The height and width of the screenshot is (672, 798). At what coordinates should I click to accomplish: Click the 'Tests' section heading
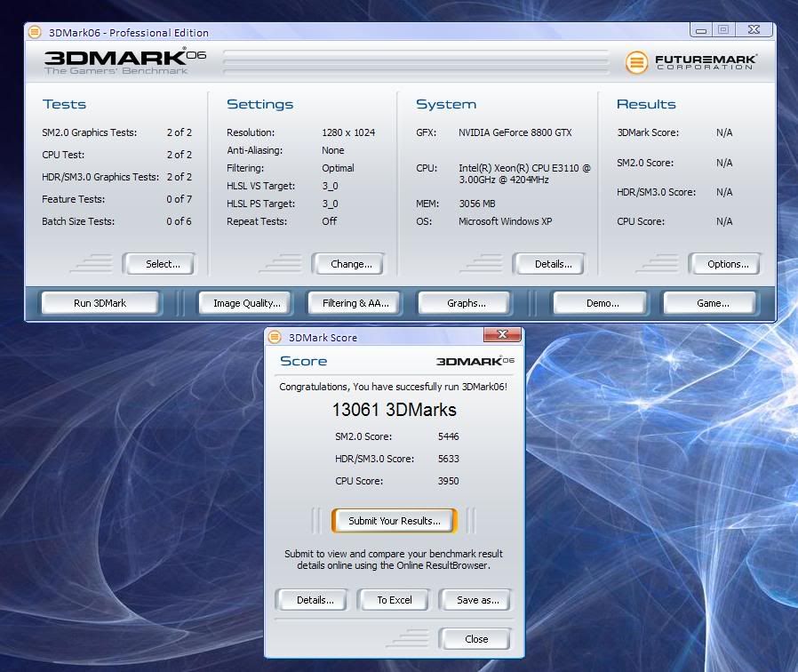[64, 104]
